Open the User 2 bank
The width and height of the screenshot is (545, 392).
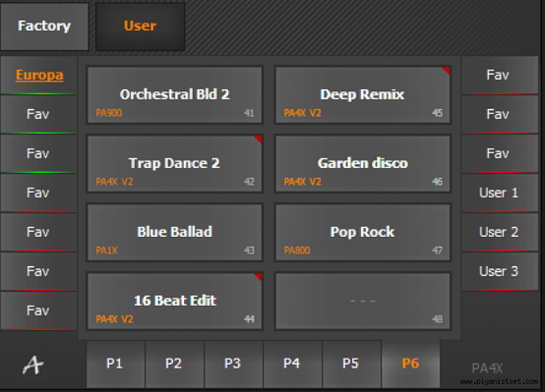499,232
